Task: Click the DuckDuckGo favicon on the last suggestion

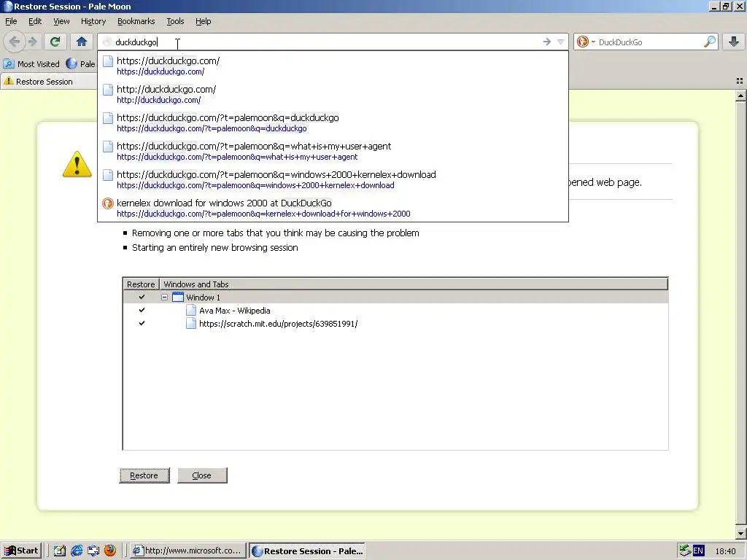Action: tap(108, 204)
